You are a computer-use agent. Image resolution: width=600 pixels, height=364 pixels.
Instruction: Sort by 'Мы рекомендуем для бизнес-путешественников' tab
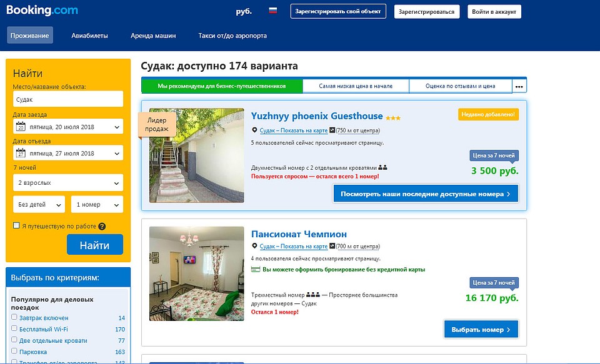coord(222,86)
